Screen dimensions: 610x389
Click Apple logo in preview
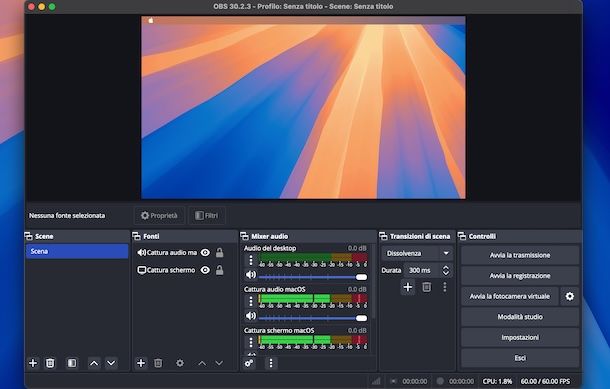[x=151, y=20]
